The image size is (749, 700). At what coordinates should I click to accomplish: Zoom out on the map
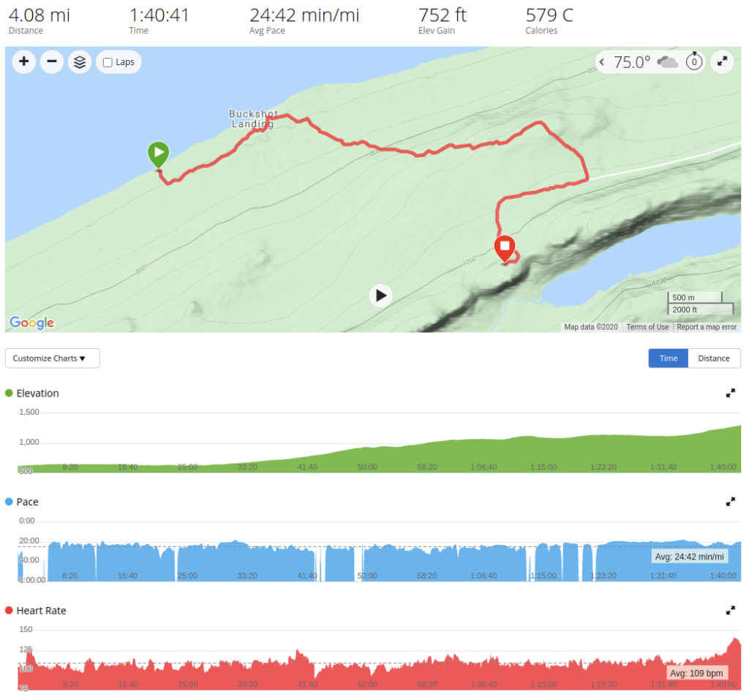tap(52, 61)
